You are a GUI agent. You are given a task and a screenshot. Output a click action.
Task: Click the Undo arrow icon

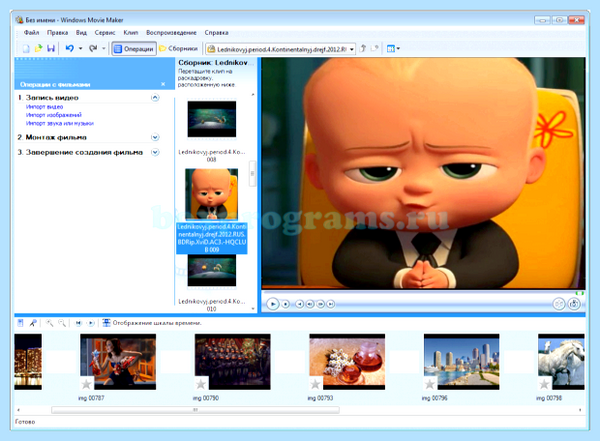pos(70,48)
